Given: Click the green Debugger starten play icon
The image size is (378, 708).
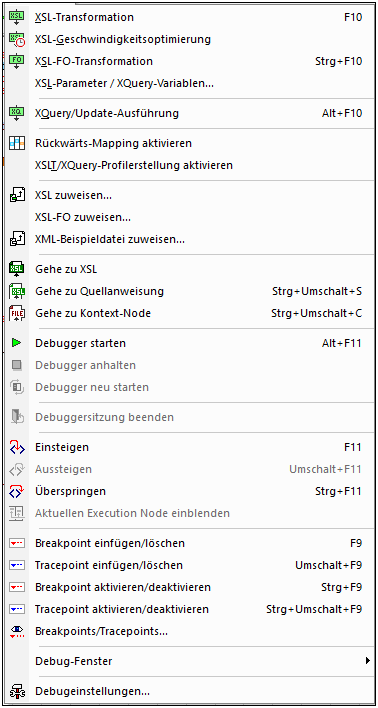Looking at the screenshot, I should [17, 344].
